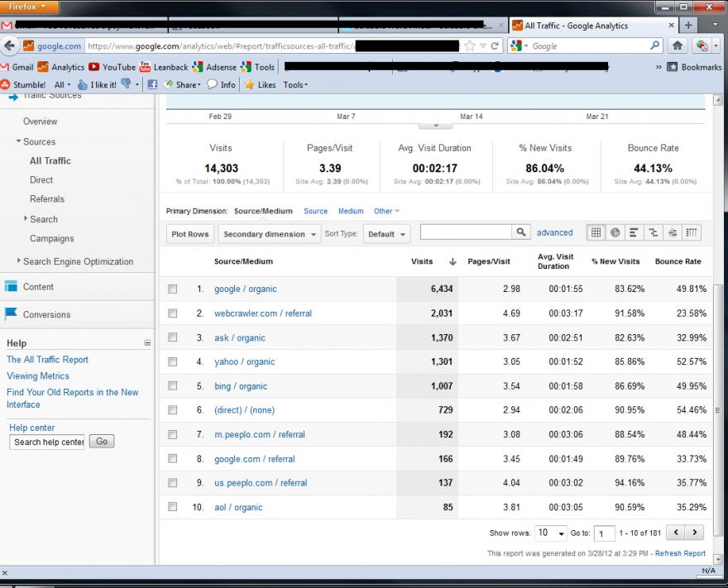Switch to pie chart percentage view
This screenshot has width=728, height=588.
(x=615, y=232)
